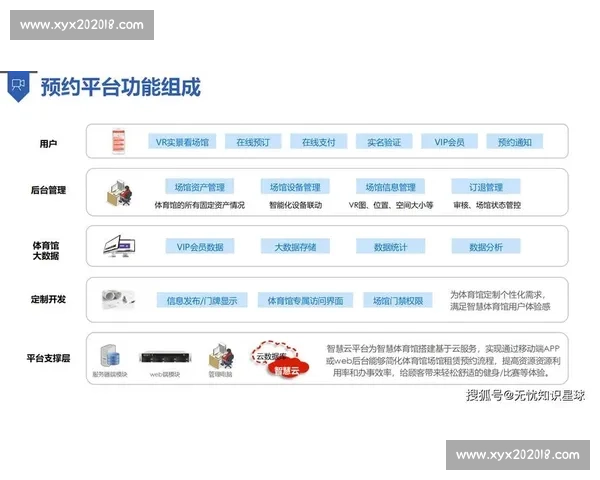Select the 在线支付 box
This screenshot has width=600, height=480.
(318, 142)
